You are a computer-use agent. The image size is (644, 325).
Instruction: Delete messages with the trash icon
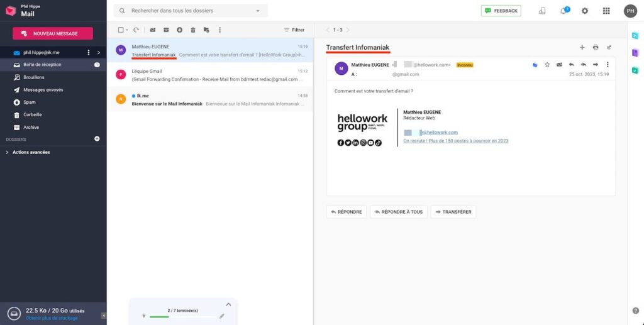pyautogui.click(x=192, y=30)
